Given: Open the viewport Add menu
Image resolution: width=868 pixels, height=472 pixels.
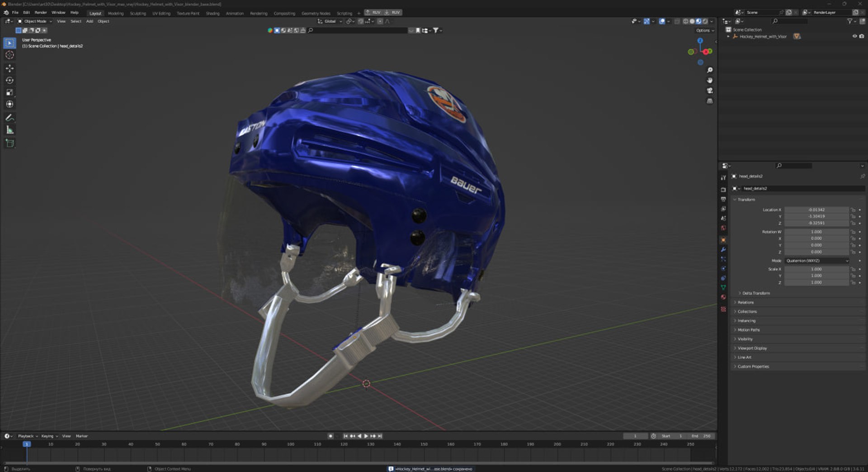Looking at the screenshot, I should click(90, 21).
